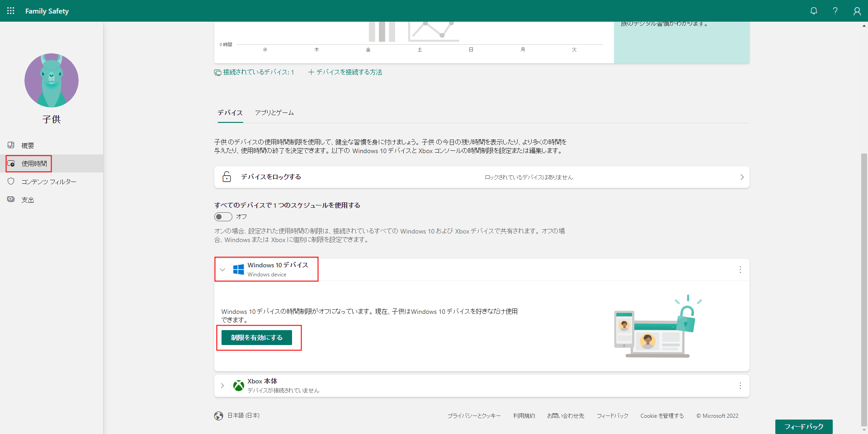The height and width of the screenshot is (434, 868).
Task: Open 概要 in the sidebar
Action: click(x=28, y=145)
